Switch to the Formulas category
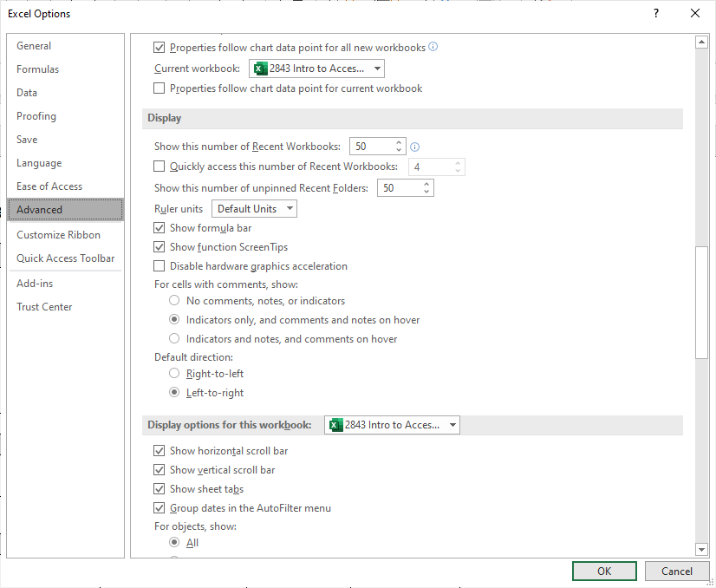The image size is (716, 588). (37, 69)
